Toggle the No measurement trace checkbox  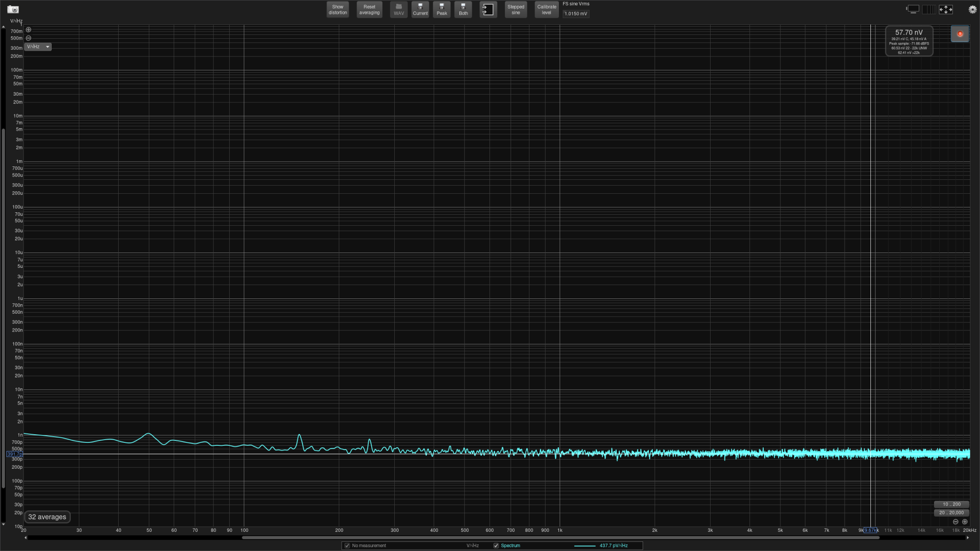click(347, 546)
